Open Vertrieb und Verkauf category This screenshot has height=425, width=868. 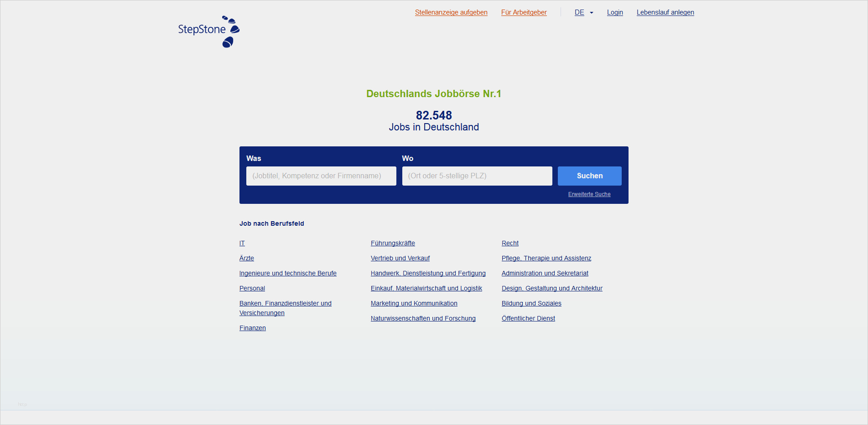click(x=400, y=258)
